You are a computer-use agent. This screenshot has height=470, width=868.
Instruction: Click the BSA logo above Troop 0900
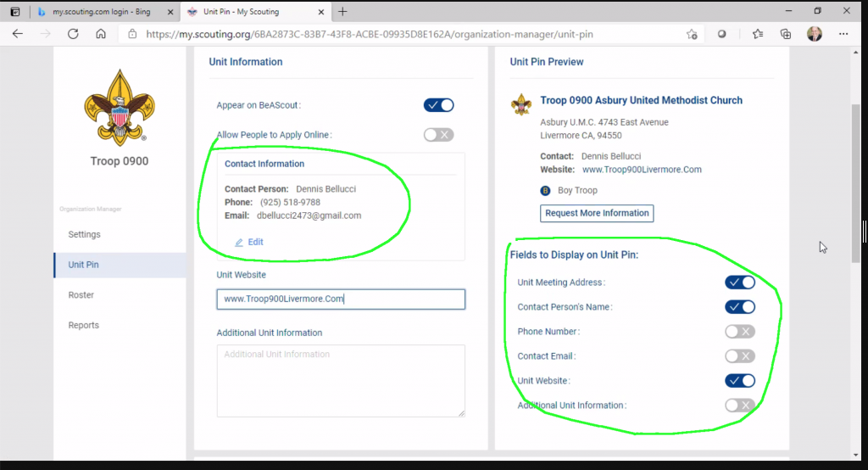click(x=119, y=107)
